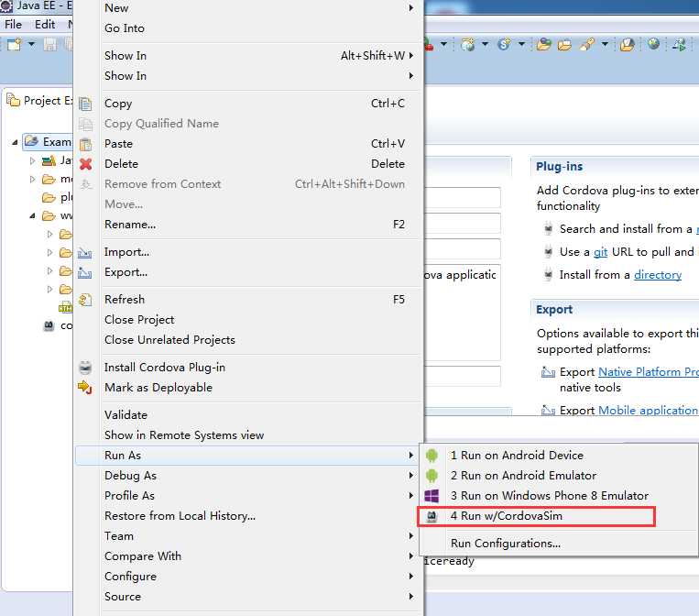Click the flashlight search toolbar icon
The height and width of the screenshot is (616, 699).
pos(587,44)
